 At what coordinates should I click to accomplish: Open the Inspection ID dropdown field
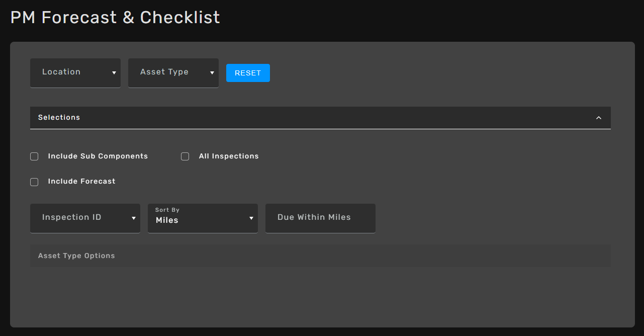(x=80, y=218)
